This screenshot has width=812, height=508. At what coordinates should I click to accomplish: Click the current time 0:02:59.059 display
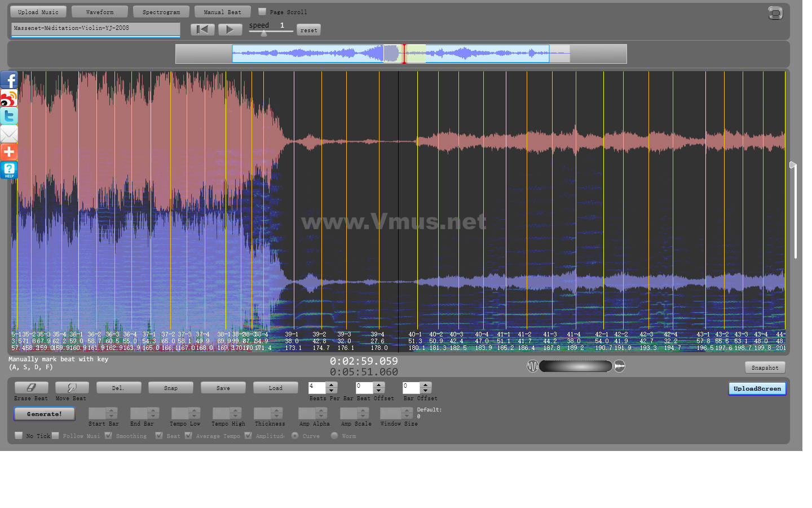click(x=364, y=361)
